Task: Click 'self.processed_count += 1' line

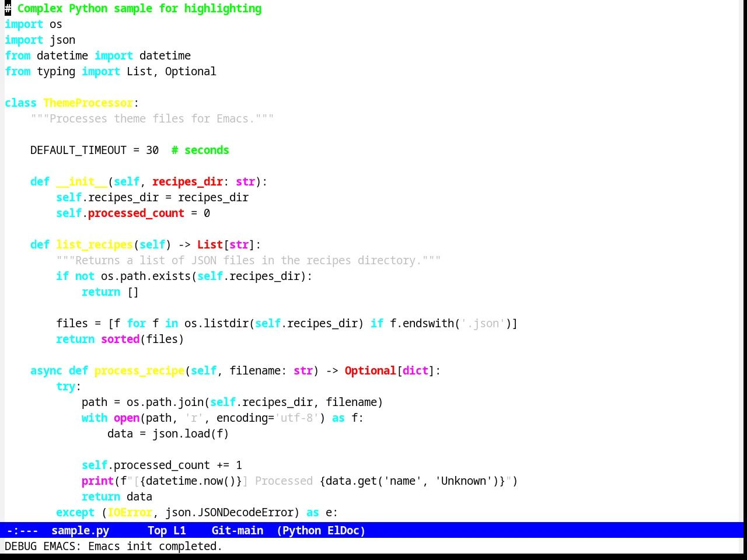Action: pyautogui.click(x=162, y=465)
